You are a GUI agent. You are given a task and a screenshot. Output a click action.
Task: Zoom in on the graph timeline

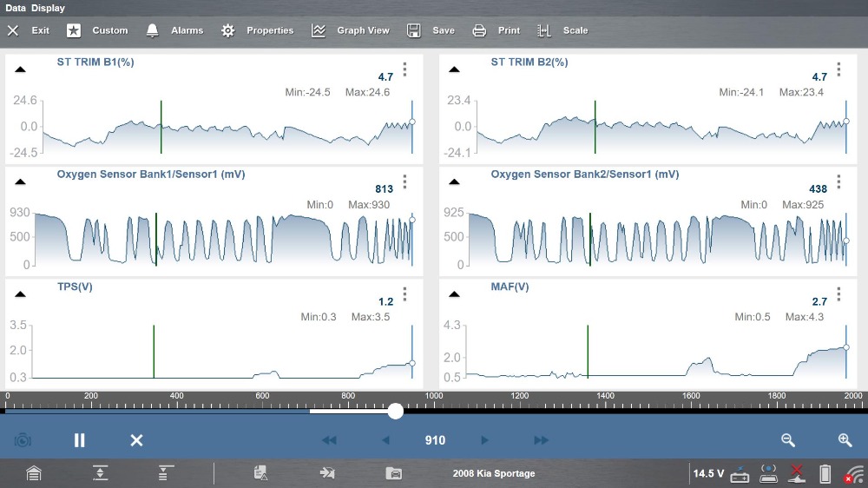pyautogui.click(x=845, y=440)
